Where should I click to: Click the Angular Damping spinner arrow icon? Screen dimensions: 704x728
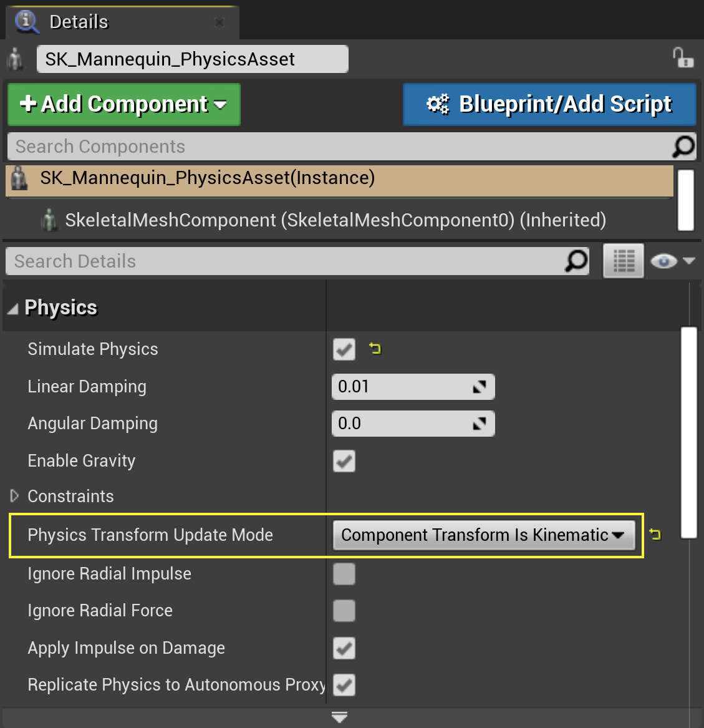coord(479,424)
